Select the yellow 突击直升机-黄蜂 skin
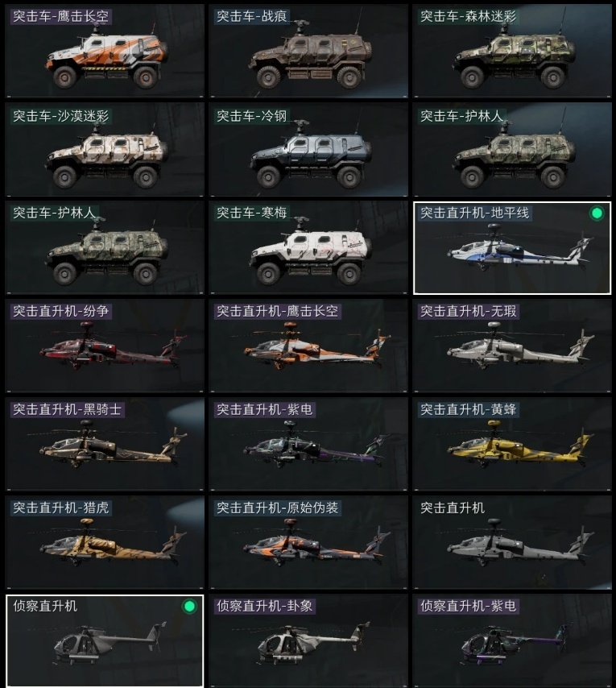Viewport: 616px width, 688px height. click(x=512, y=444)
